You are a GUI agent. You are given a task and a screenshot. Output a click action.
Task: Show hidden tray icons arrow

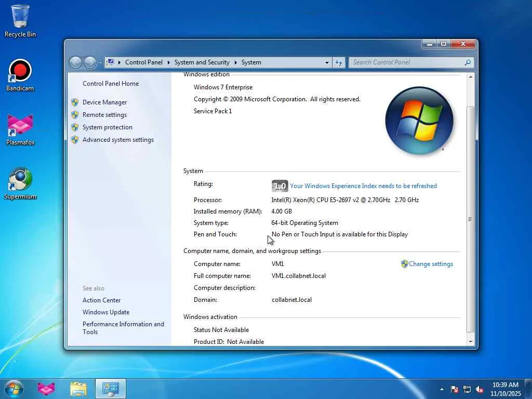point(442,389)
